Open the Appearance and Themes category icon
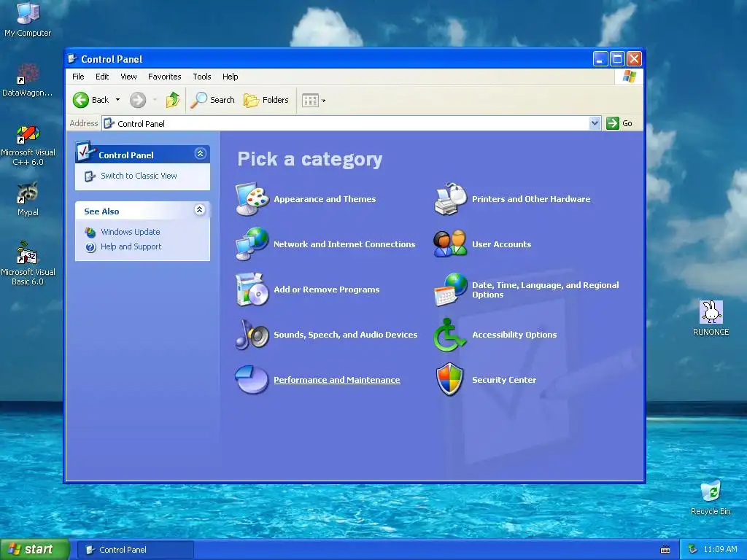Viewport: 747px width, 560px height. [x=252, y=199]
